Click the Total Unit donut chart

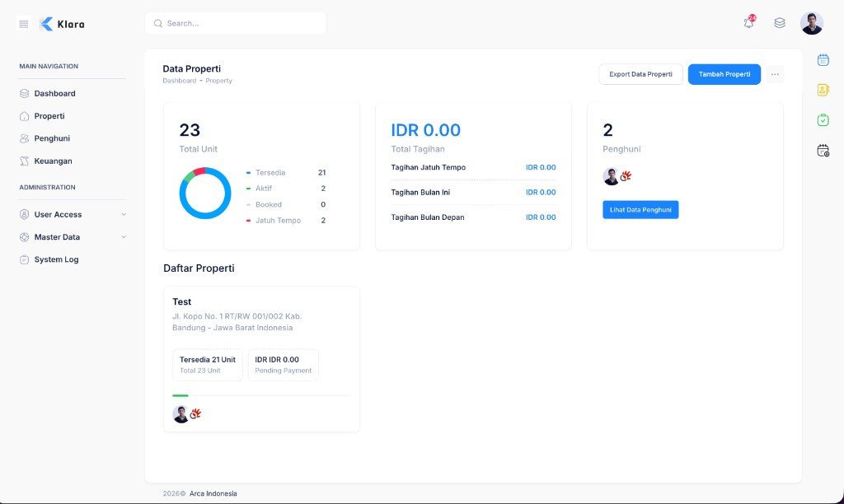[205, 193]
